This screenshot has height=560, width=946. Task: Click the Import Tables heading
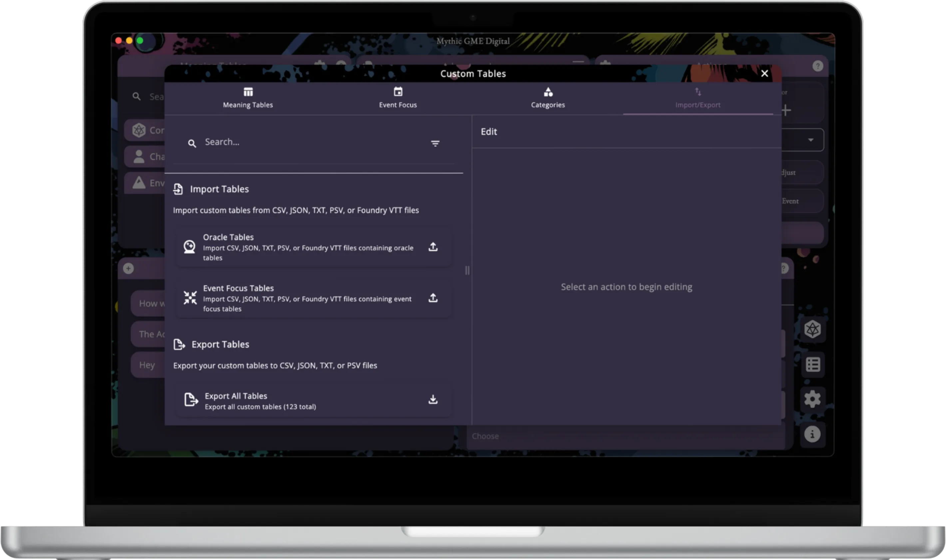pyautogui.click(x=219, y=189)
